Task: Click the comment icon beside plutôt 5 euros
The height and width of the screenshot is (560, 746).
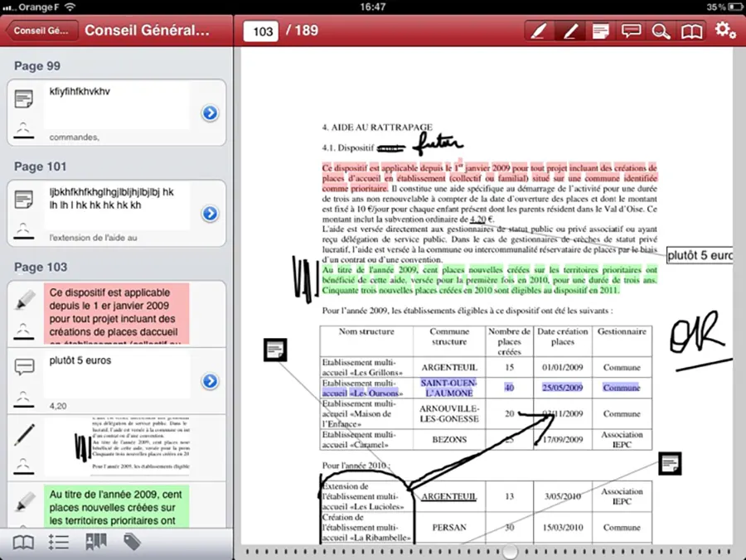Action: 24,366
